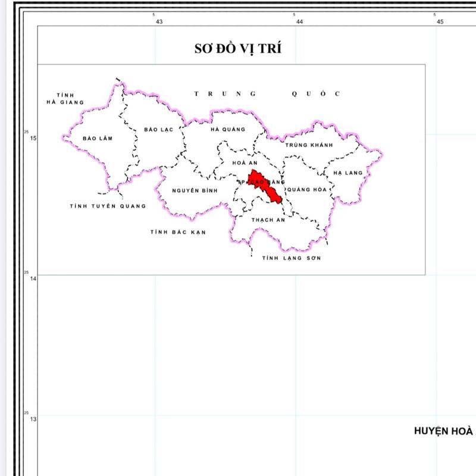Click the TỈNH TUYÊN QUANG label

pyautogui.click(x=108, y=206)
